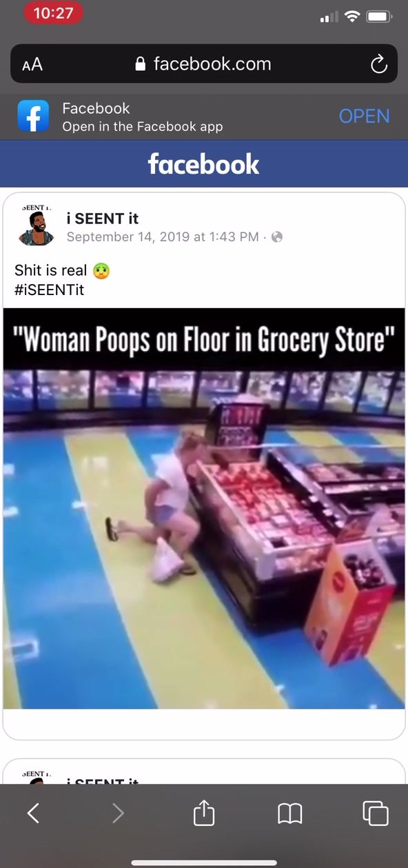Open the post in the Facebook app
The image size is (408, 868).
364,116
